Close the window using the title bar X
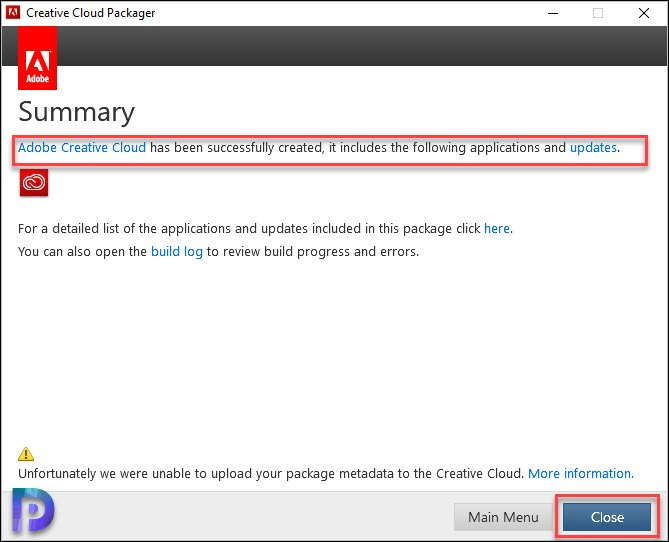The width and height of the screenshot is (669, 542). 644,13
